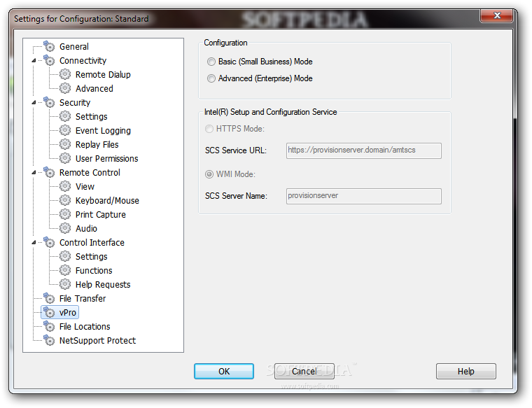Screen dimensions: 532x408
Task: Click the OK button
Action: pyautogui.click(x=224, y=372)
